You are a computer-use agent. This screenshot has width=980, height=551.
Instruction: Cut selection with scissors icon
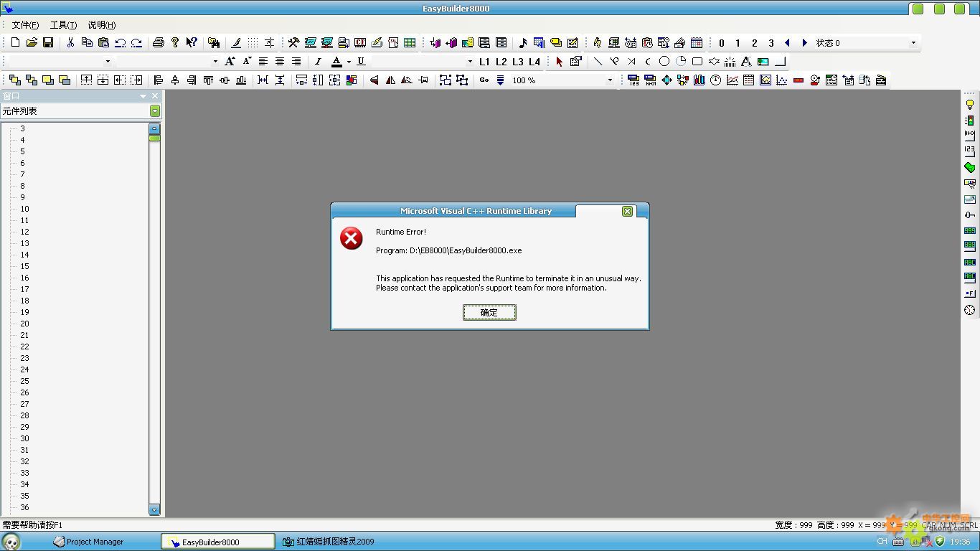pos(70,43)
